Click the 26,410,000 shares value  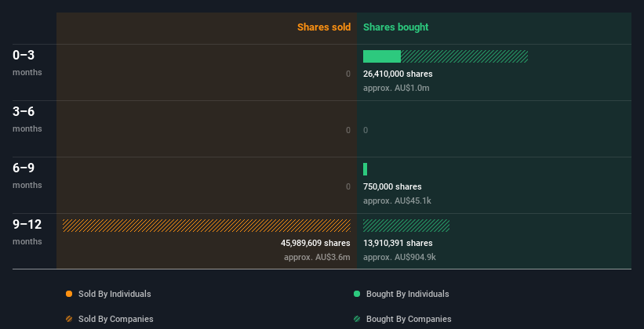pos(398,74)
